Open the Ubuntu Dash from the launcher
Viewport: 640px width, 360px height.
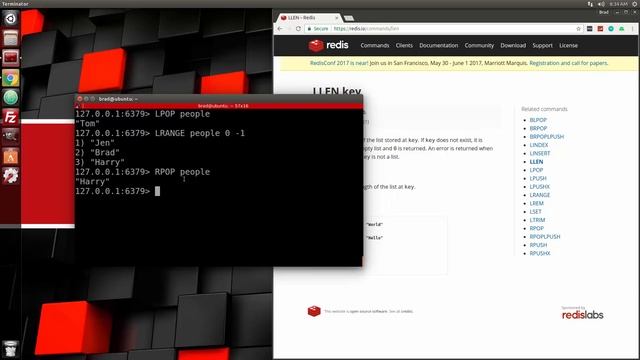pos(10,18)
